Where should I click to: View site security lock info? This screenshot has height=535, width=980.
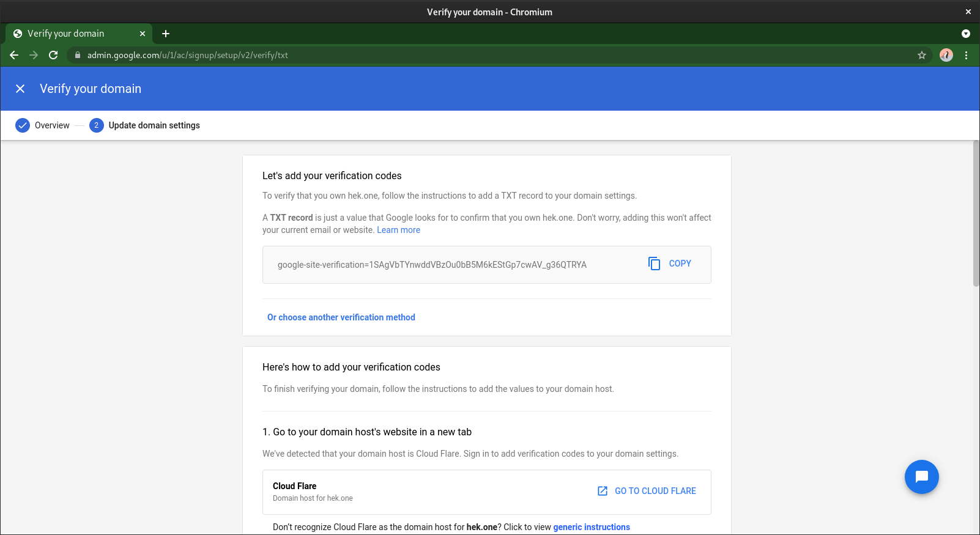(78, 55)
